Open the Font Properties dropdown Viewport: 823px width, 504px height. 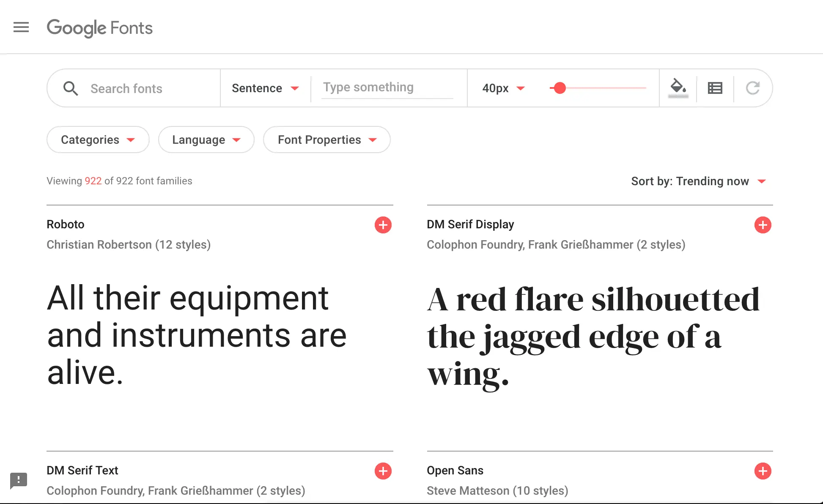(x=326, y=140)
